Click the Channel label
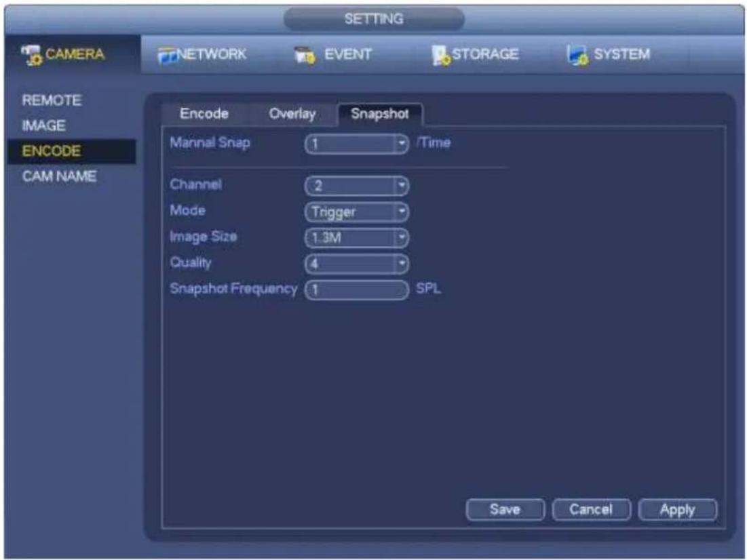The width and height of the screenshot is (747, 560). tap(196, 184)
